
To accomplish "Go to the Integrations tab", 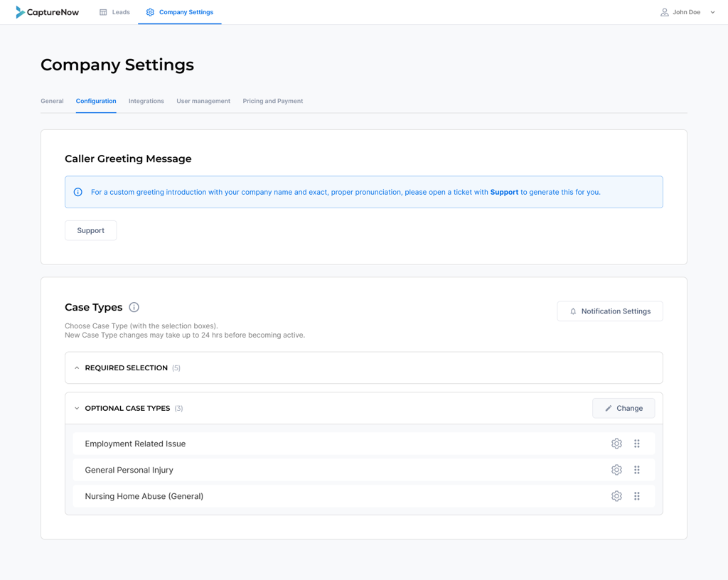I will coord(146,101).
